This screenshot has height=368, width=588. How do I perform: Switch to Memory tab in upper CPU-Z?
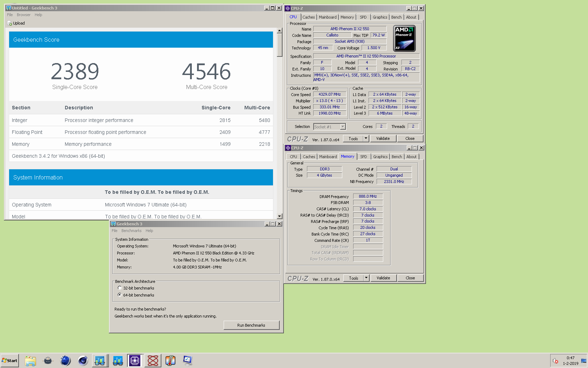click(347, 17)
